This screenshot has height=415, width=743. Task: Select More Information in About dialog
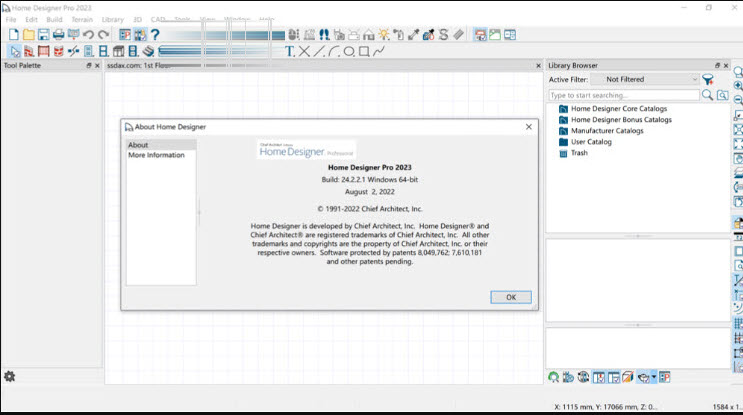coord(156,155)
